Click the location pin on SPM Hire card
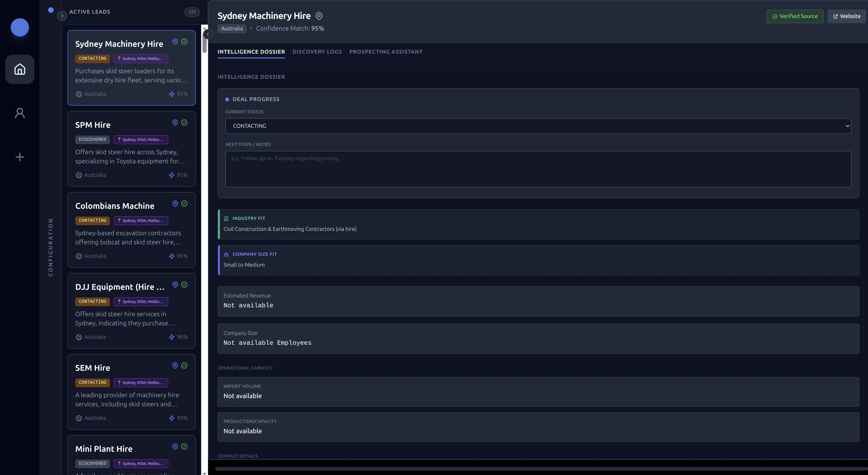Viewport: 868px width, 475px height. pos(175,122)
